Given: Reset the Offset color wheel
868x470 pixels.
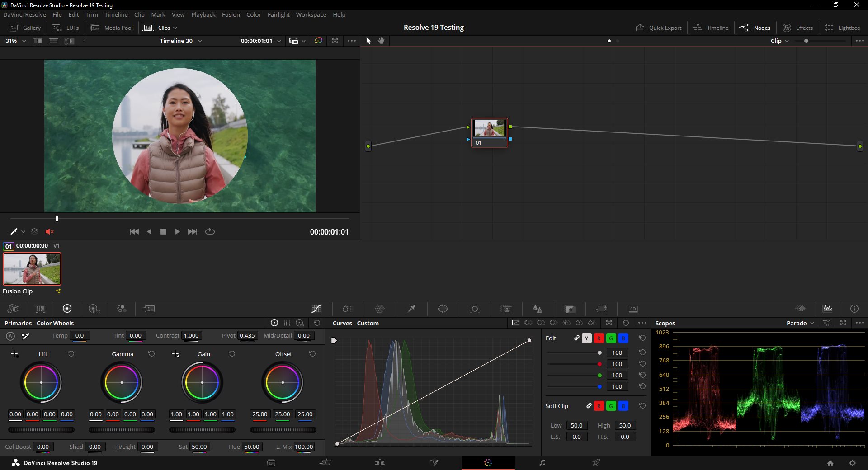Looking at the screenshot, I should point(312,354).
